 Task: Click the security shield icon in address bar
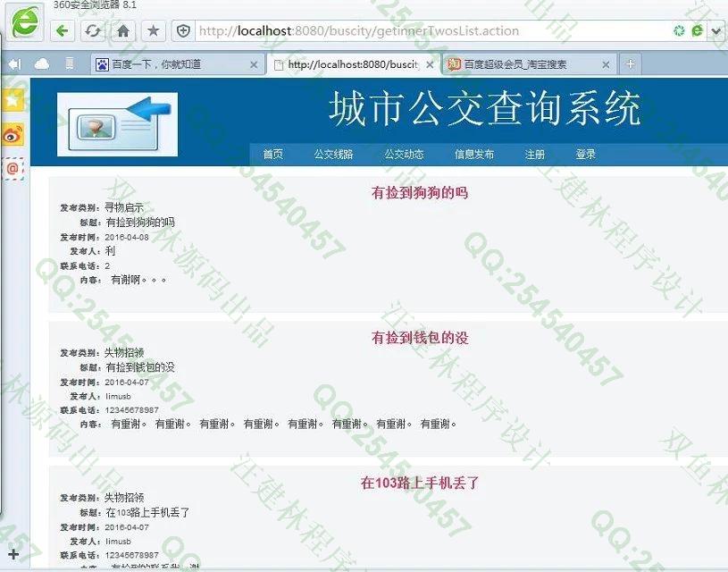184,30
